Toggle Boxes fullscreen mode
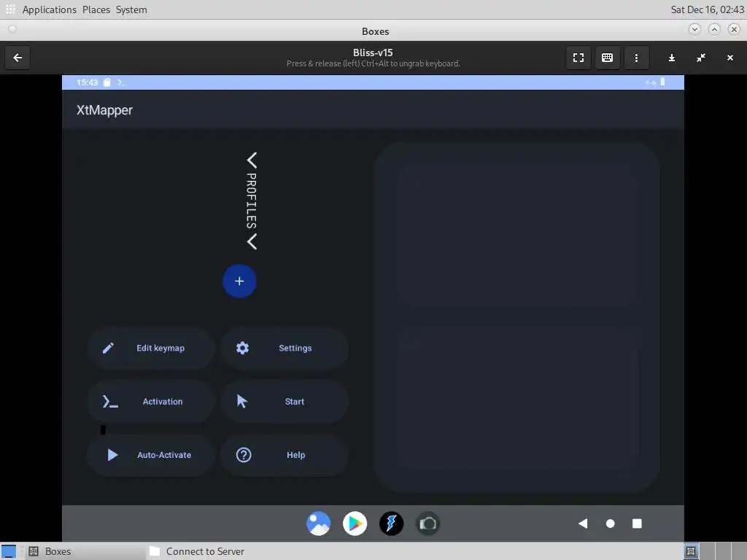747x560 pixels. tap(578, 58)
